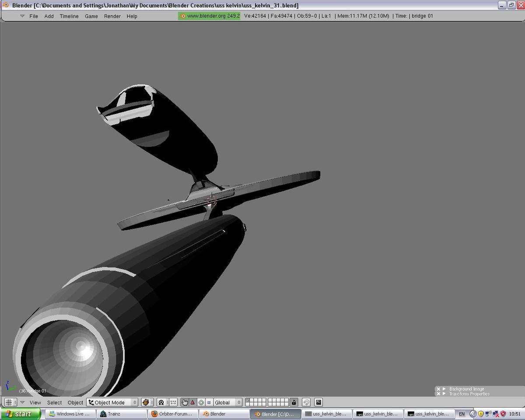This screenshot has width=525, height=420.
Task: Expand hidden system tray icons arrow
Action: pos(472,413)
